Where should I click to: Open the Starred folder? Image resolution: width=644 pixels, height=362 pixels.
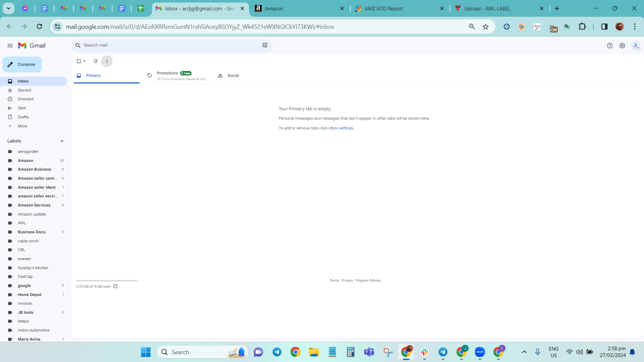click(34, 90)
